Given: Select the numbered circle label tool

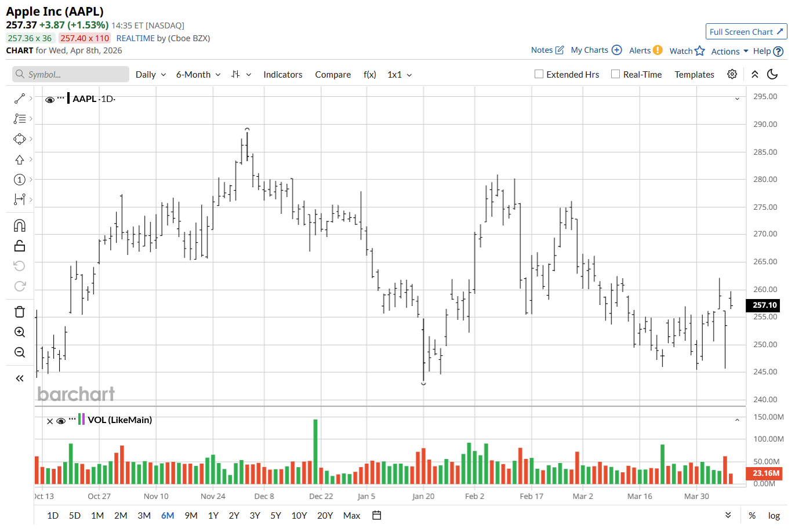Looking at the screenshot, I should [20, 180].
